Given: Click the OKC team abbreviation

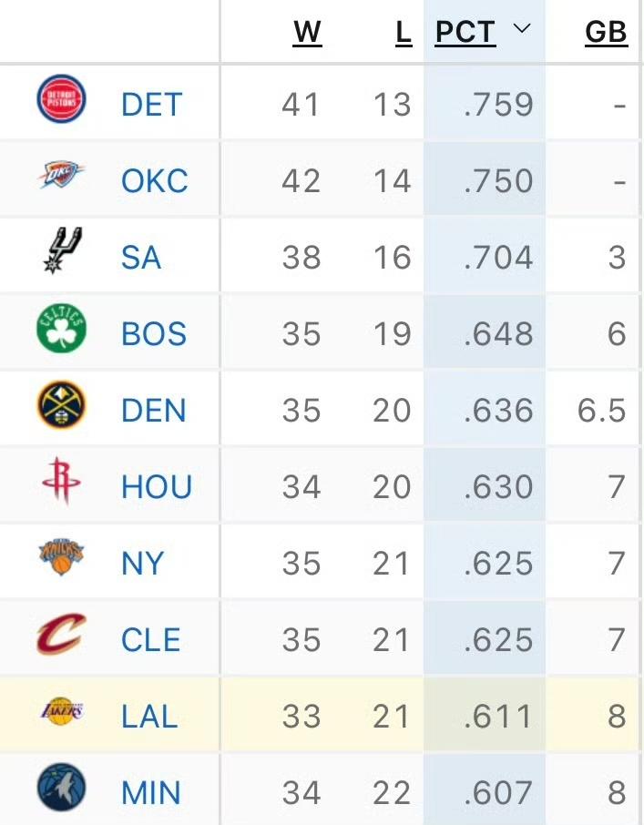Looking at the screenshot, I should coord(155,180).
